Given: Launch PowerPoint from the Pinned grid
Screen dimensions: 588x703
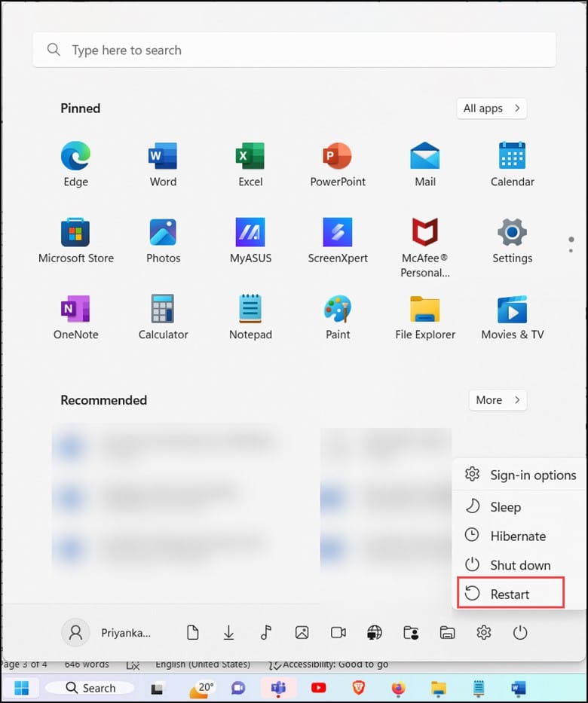Looking at the screenshot, I should (x=338, y=164).
